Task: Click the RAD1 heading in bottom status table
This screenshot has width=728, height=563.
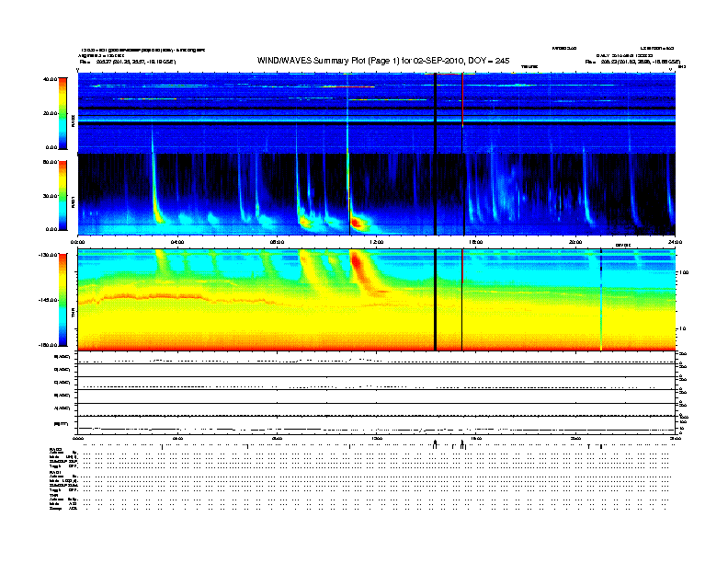Action: [55, 473]
